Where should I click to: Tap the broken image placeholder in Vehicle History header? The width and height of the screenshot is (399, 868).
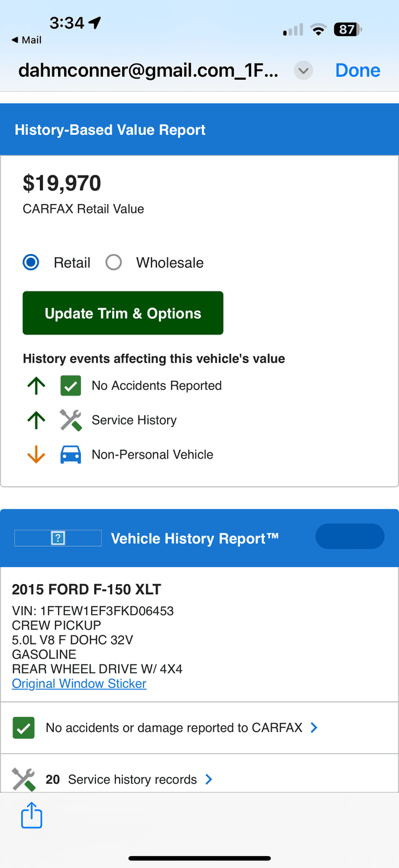tap(58, 538)
